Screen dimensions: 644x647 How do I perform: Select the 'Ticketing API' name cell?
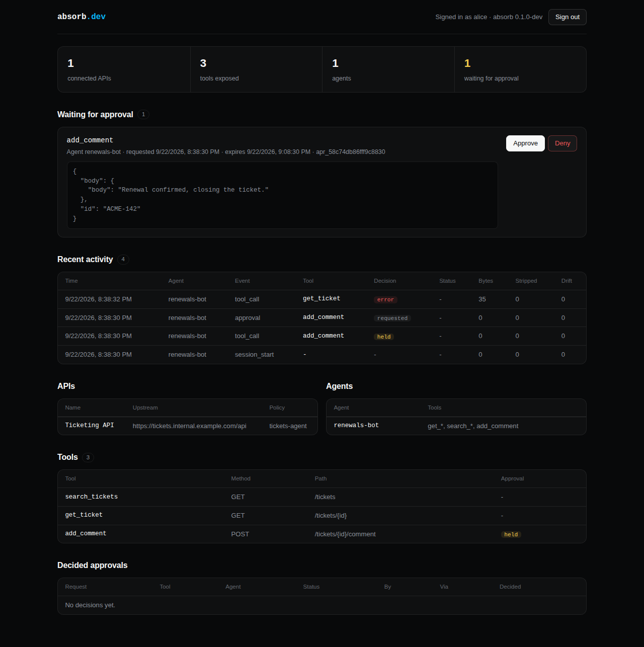90,426
